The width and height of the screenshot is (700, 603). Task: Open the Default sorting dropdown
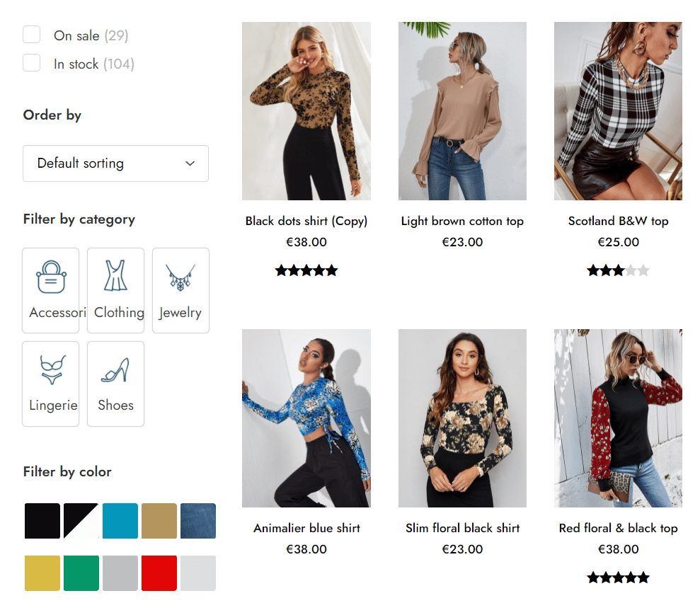point(115,163)
